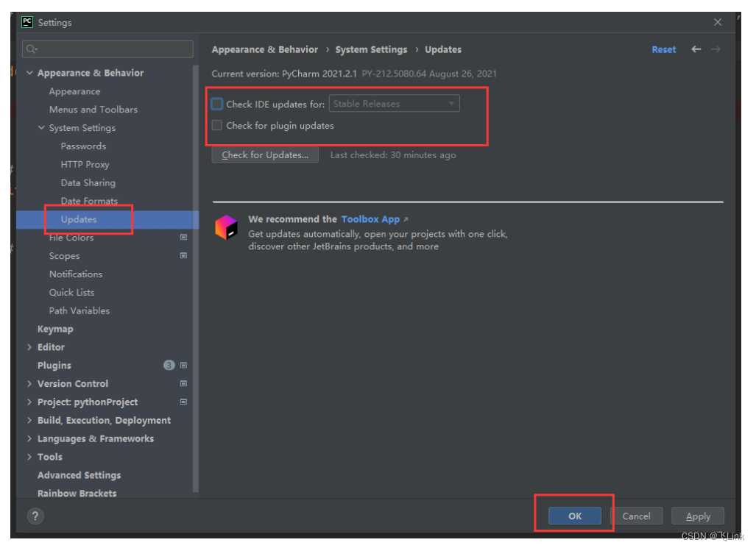Collapse the Appearance & Behavior section

29,73
